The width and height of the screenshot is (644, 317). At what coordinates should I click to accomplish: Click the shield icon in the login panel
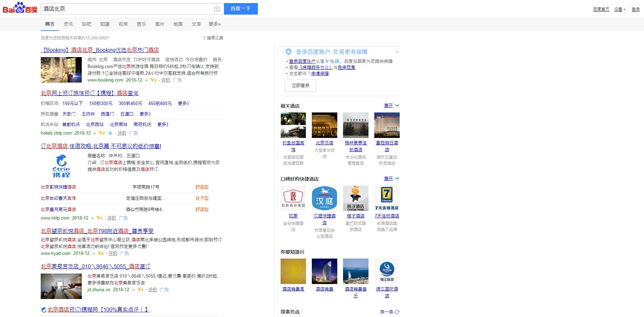[288, 52]
